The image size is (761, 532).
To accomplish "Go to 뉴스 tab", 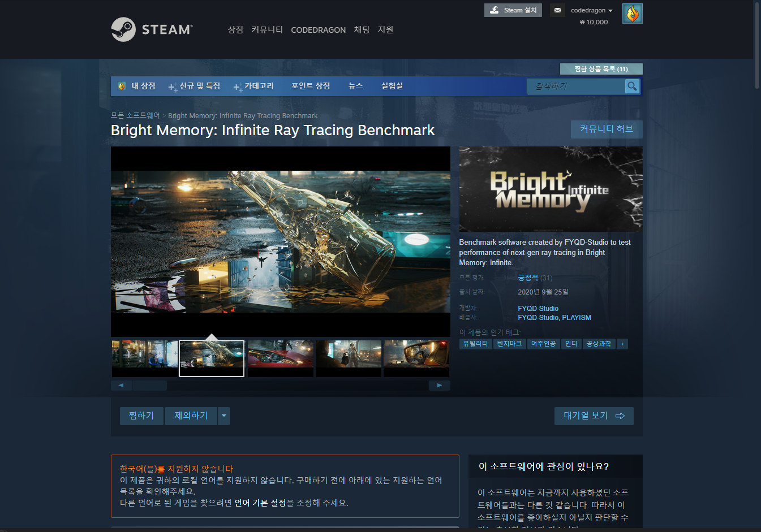I will coord(355,86).
